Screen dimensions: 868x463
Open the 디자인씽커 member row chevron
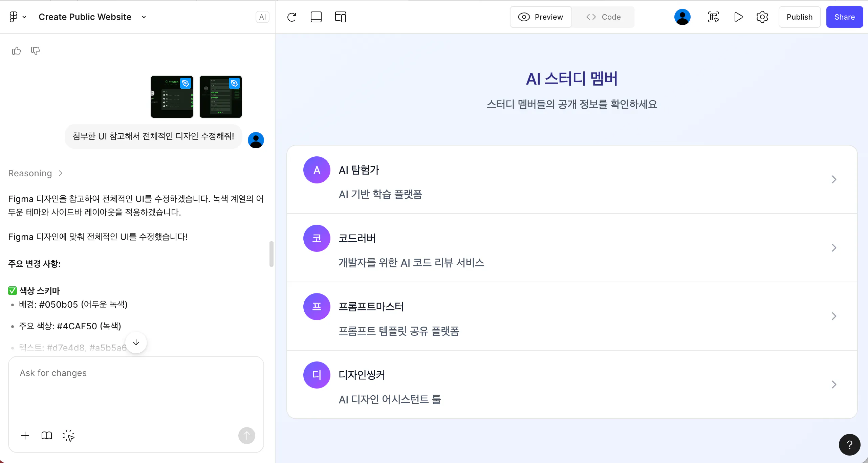834,384
